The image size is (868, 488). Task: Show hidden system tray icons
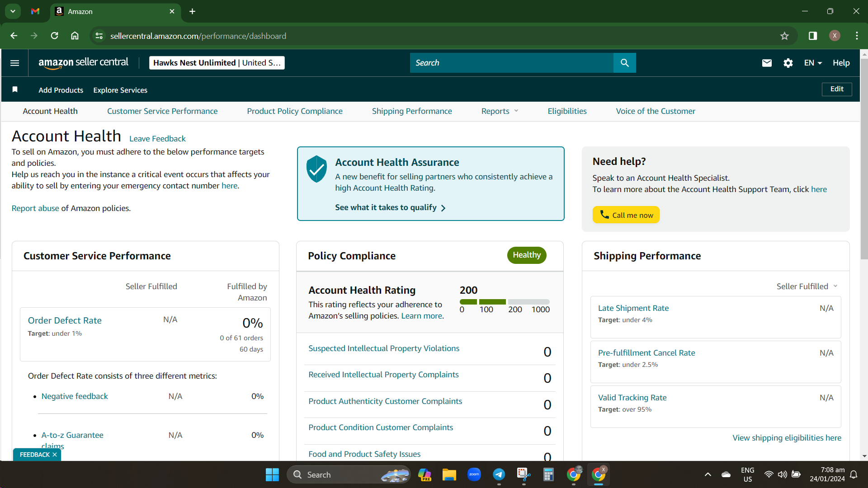click(708, 475)
